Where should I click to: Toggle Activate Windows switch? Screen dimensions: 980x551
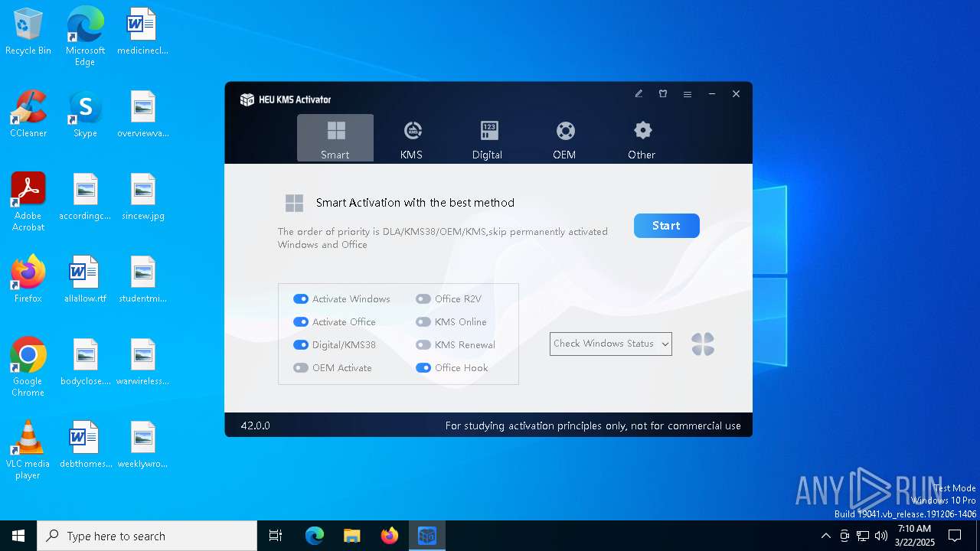(x=301, y=299)
